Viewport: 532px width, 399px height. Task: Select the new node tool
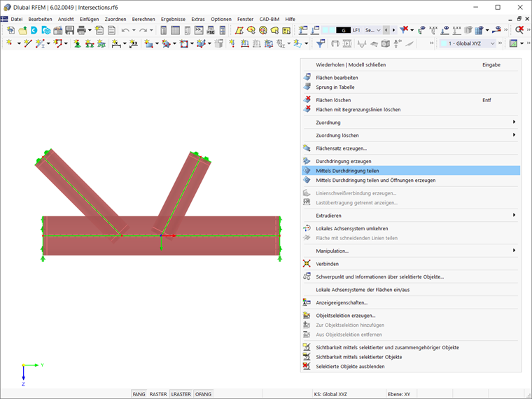tap(10, 43)
